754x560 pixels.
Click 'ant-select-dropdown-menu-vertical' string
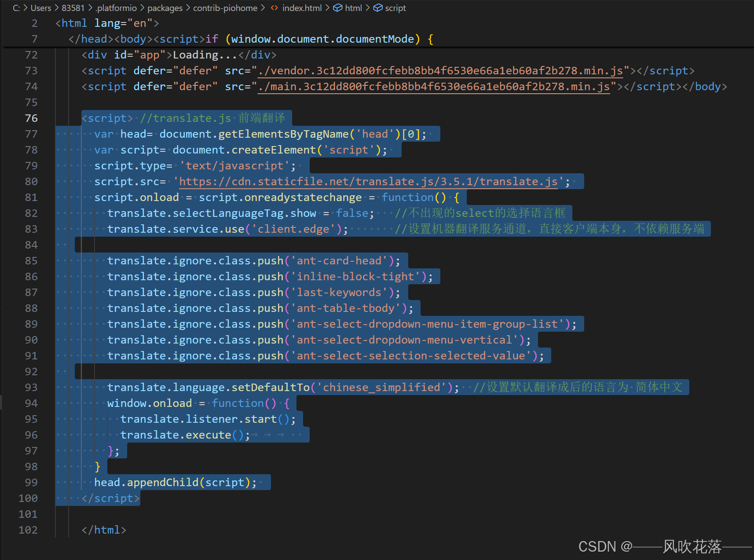404,340
